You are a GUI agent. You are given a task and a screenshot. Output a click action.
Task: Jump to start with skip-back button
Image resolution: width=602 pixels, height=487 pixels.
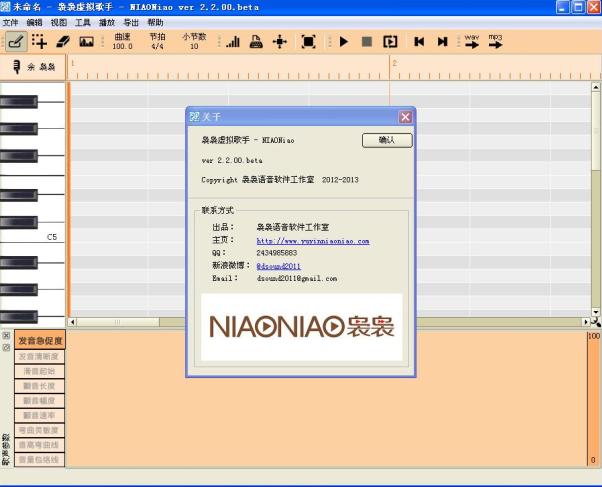[419, 41]
